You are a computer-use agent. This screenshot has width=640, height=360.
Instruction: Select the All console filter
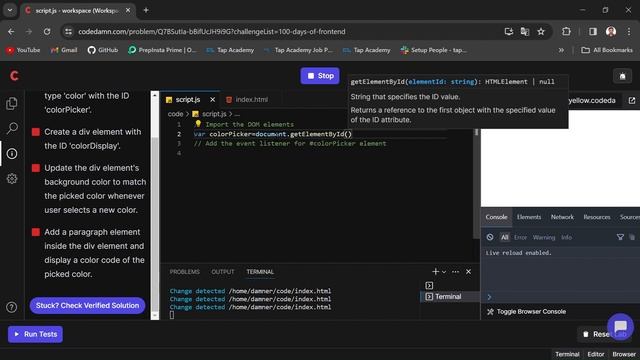(505, 237)
